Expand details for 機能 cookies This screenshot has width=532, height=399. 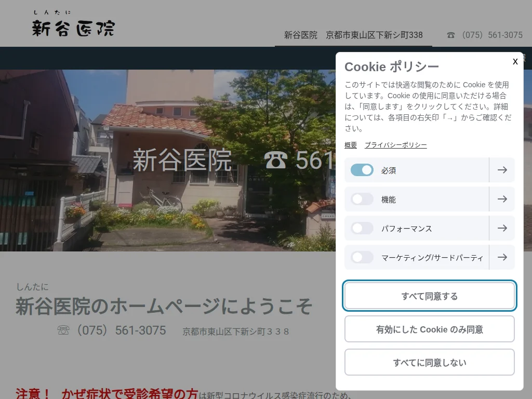[502, 199]
